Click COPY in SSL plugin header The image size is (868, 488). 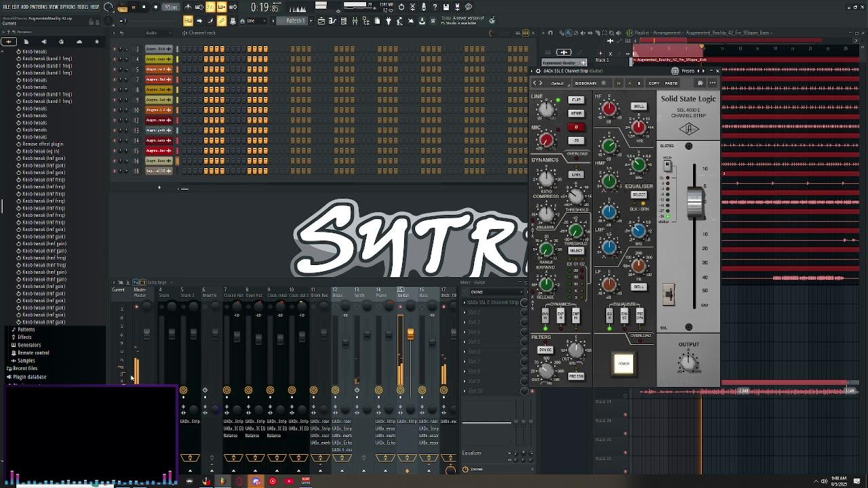point(654,83)
